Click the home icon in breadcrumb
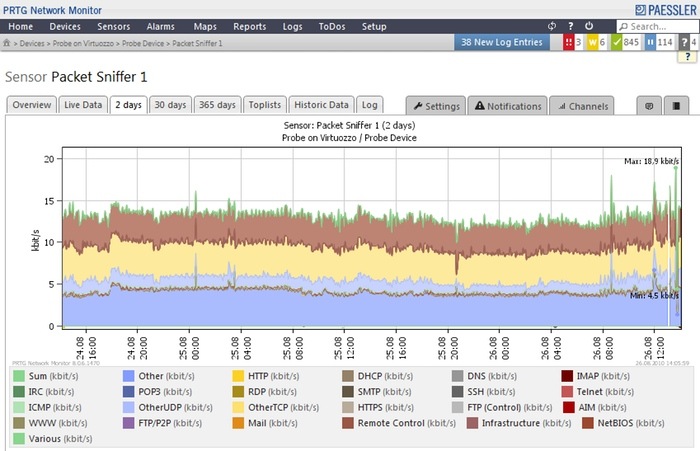The image size is (700, 451). [x=7, y=43]
